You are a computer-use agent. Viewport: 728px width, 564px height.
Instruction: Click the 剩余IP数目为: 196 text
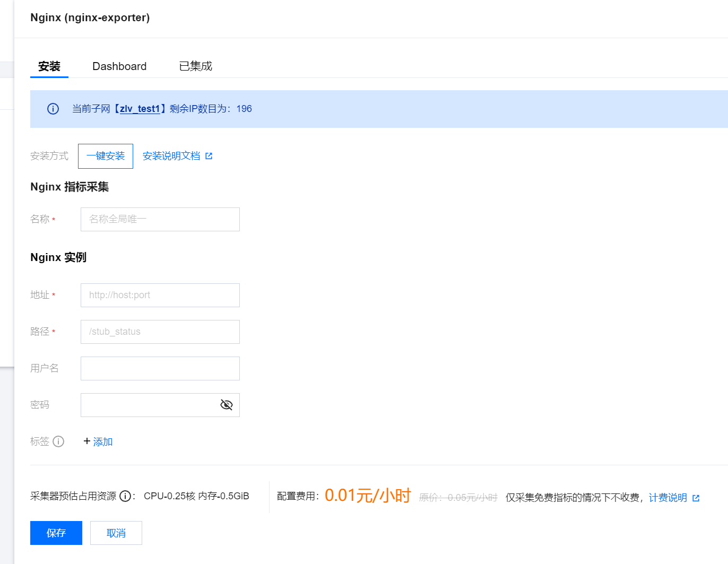click(211, 109)
